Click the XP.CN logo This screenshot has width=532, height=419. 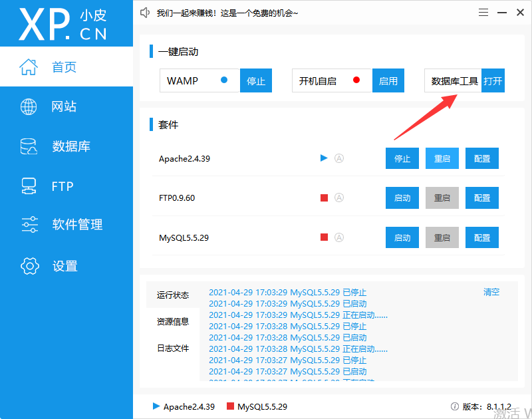63,24
